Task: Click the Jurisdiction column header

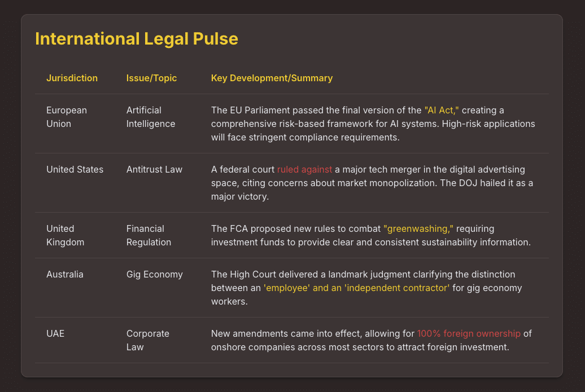Action: coord(72,78)
